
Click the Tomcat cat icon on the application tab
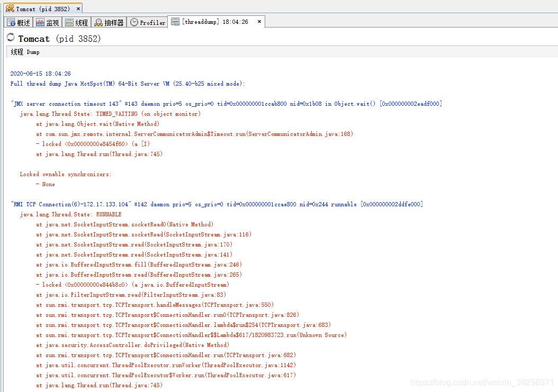coord(9,8)
